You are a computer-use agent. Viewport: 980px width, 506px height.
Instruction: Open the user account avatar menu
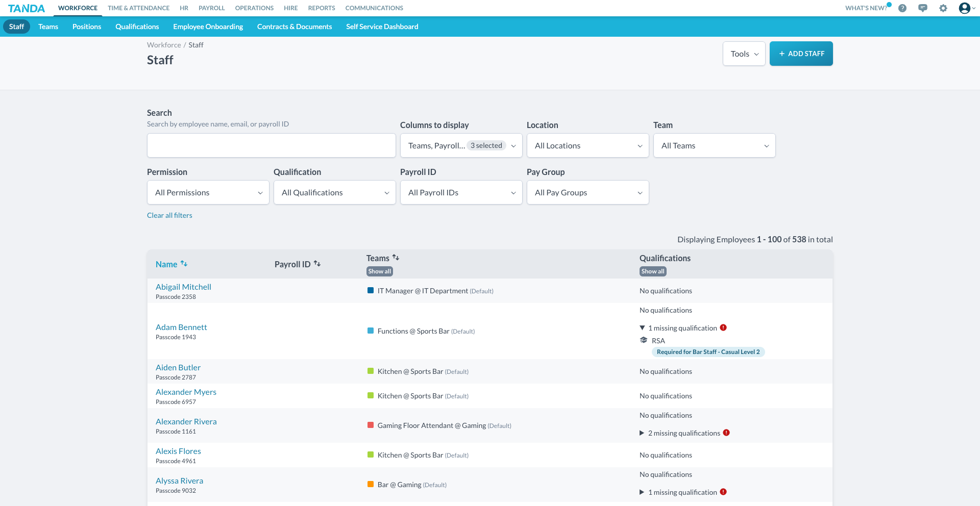pos(967,8)
